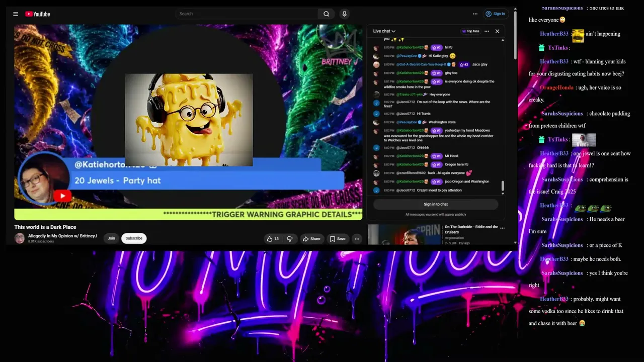Click the J avatar beside "Ohhhhh"
This screenshot has height=362, width=644.
[376, 148]
